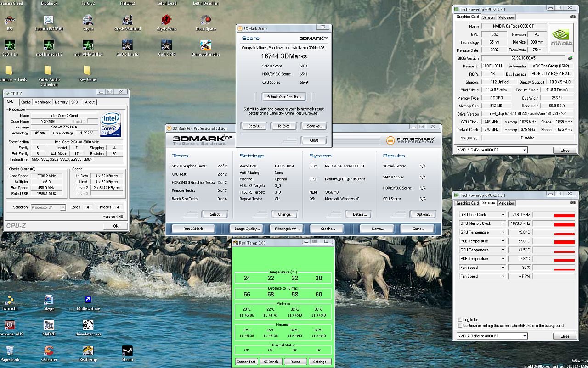Screen dimensions: 588x368
Task: Click Reset in Real Temp
Action: [x=295, y=362]
